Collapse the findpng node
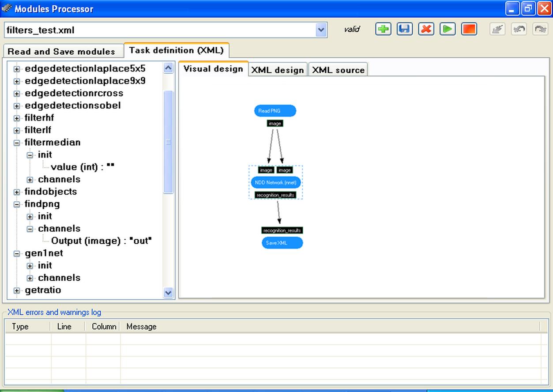 coord(17,204)
